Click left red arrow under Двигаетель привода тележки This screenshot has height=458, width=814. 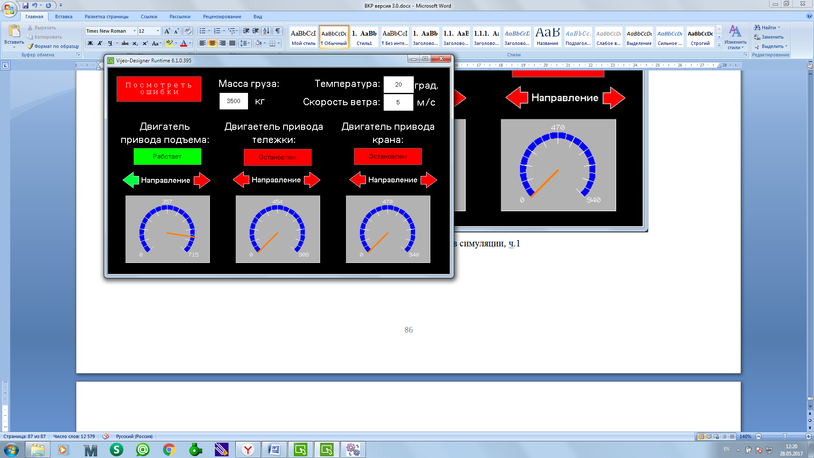[x=241, y=180]
